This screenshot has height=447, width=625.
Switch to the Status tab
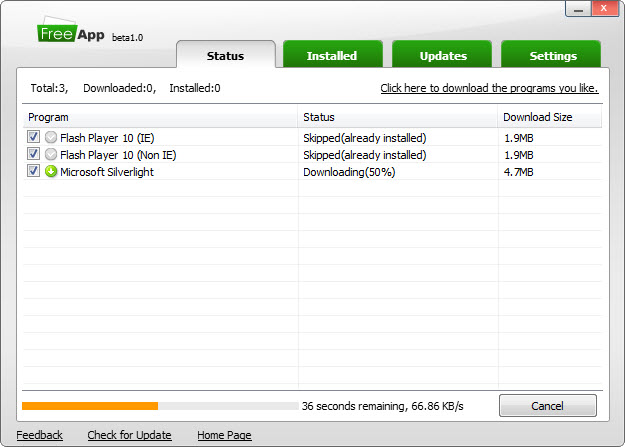click(x=226, y=55)
